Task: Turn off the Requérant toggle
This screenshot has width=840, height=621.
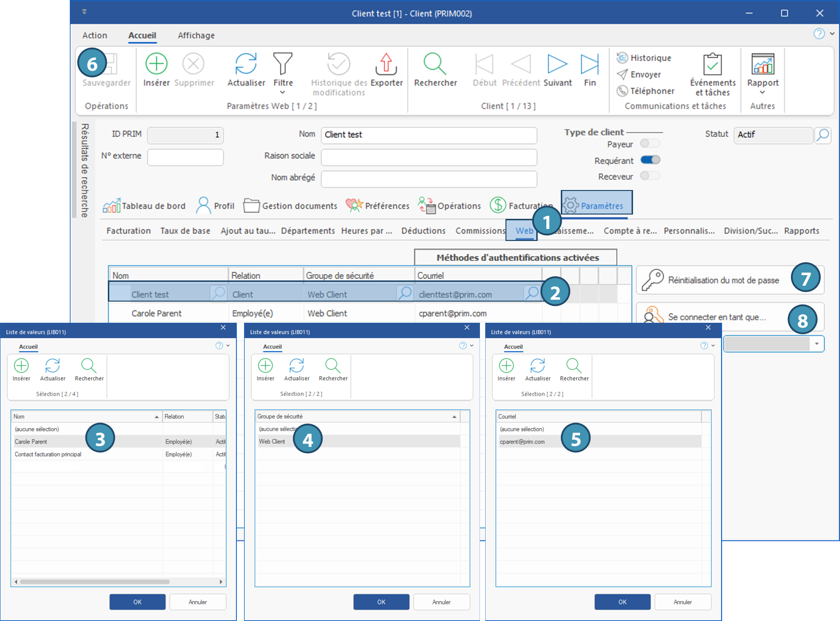Action: [x=650, y=160]
